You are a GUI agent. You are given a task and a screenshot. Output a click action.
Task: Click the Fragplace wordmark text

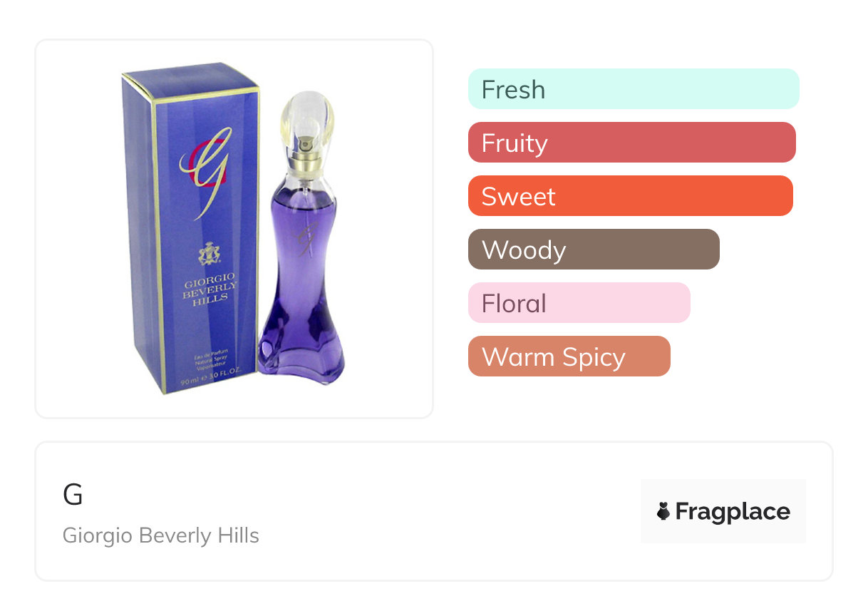tap(733, 511)
